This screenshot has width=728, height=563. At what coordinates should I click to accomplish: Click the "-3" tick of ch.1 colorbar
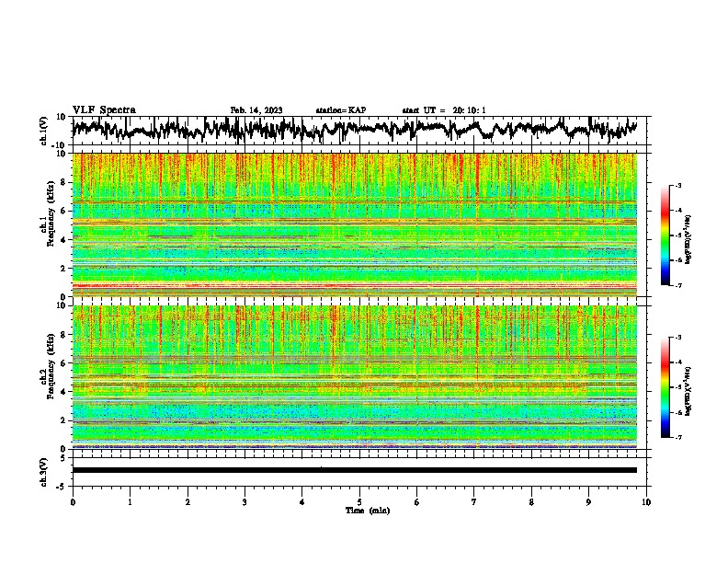point(677,186)
